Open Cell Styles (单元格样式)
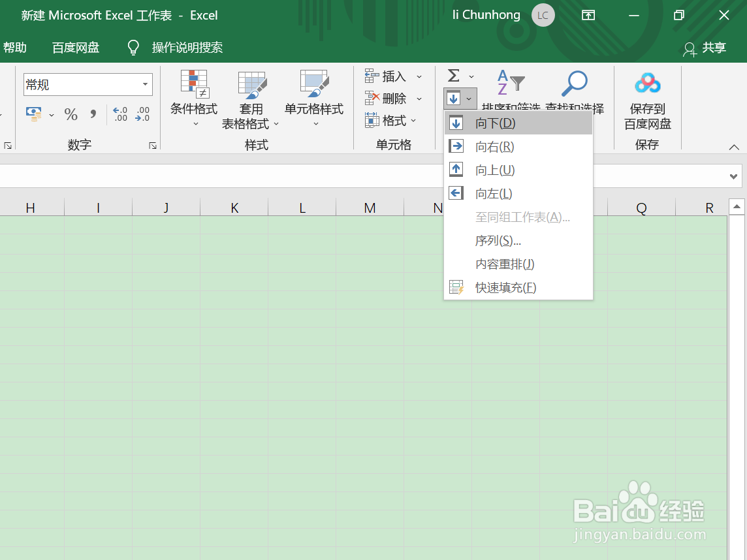 (314, 99)
